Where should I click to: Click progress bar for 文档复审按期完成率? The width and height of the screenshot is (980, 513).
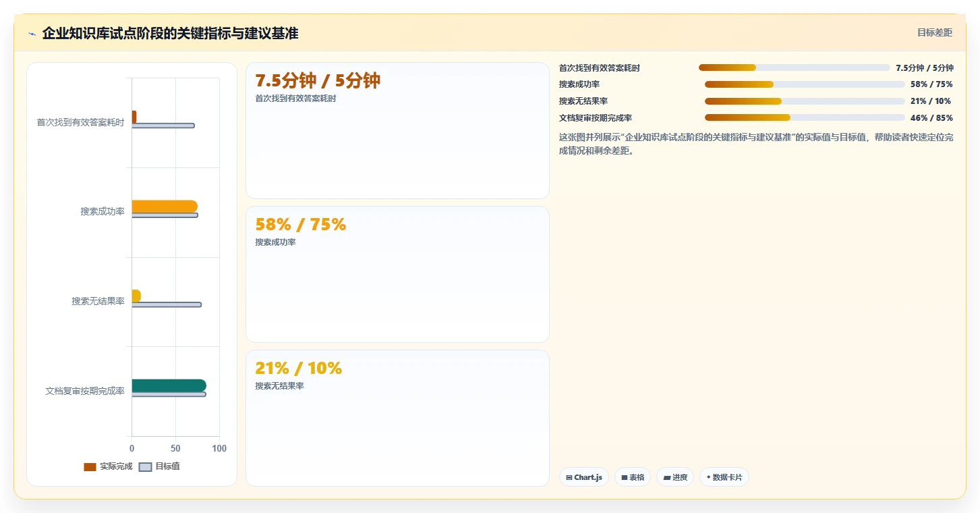click(x=805, y=117)
